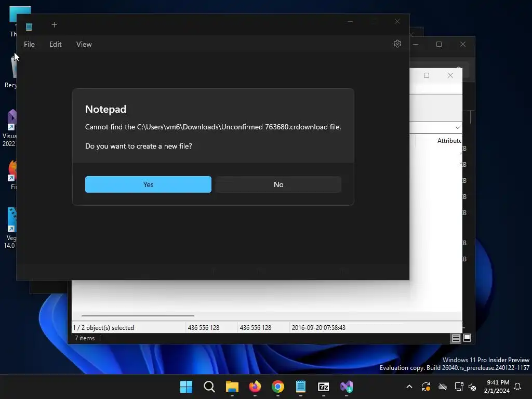Close the 7-Zip window

450,75
